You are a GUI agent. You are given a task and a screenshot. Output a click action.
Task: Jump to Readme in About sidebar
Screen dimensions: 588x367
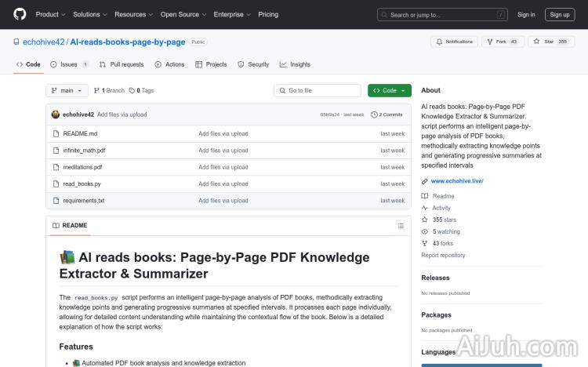coord(443,196)
